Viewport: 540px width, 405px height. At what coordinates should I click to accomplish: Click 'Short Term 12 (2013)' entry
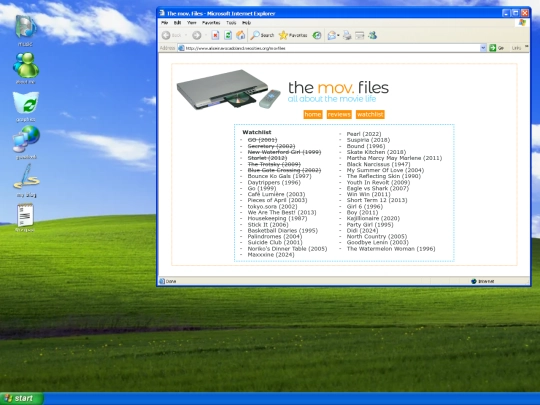(377, 200)
